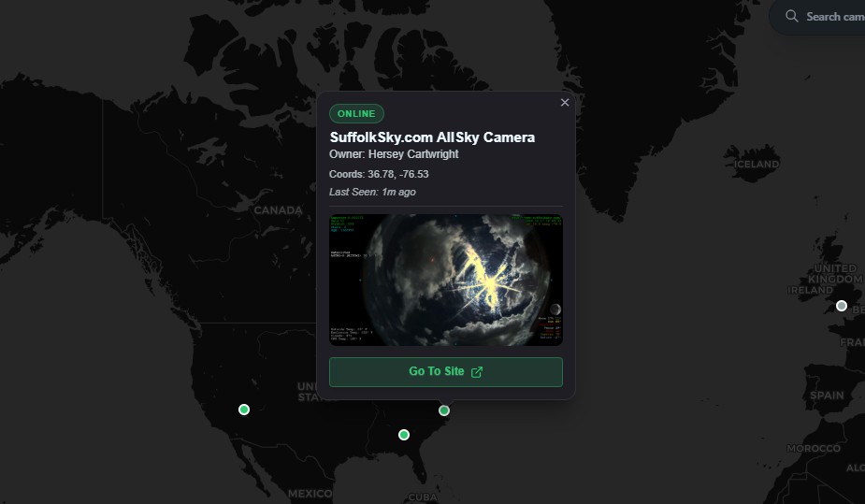Open the AllSky camera preview thumbnail
Screen dimensions: 865x504
[x=446, y=281]
